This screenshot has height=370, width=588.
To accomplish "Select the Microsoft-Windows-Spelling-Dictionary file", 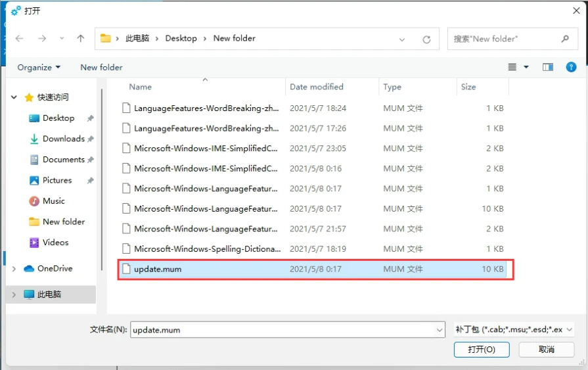I will (x=207, y=249).
